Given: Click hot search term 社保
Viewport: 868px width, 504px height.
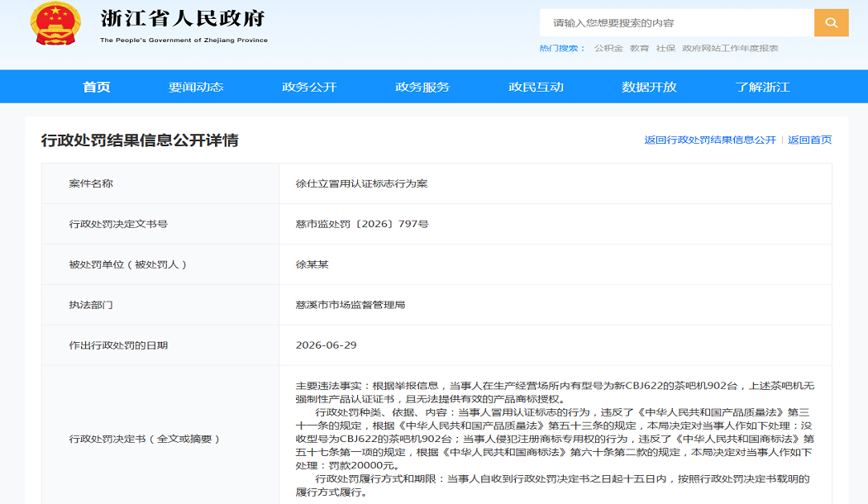Looking at the screenshot, I should 665,48.
